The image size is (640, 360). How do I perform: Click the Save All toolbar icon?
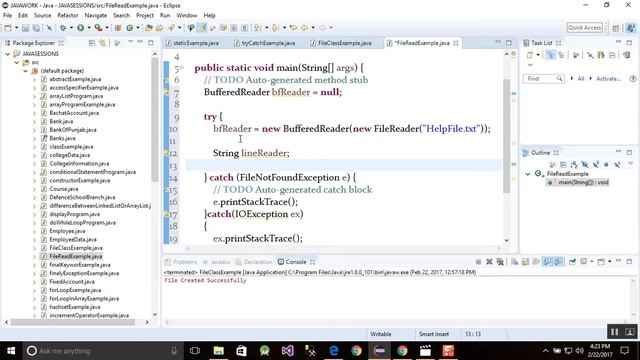pos(36,28)
